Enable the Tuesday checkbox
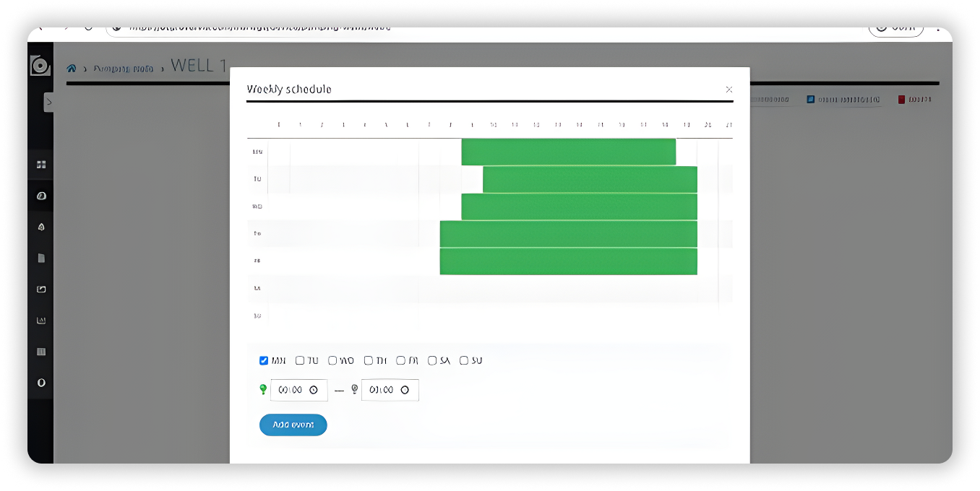 click(300, 360)
